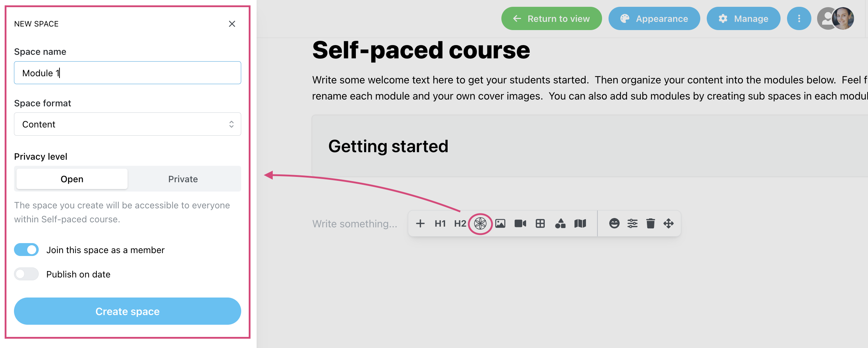This screenshot has width=868, height=348.
Task: Enable the Publish on date switch
Action: tap(26, 274)
